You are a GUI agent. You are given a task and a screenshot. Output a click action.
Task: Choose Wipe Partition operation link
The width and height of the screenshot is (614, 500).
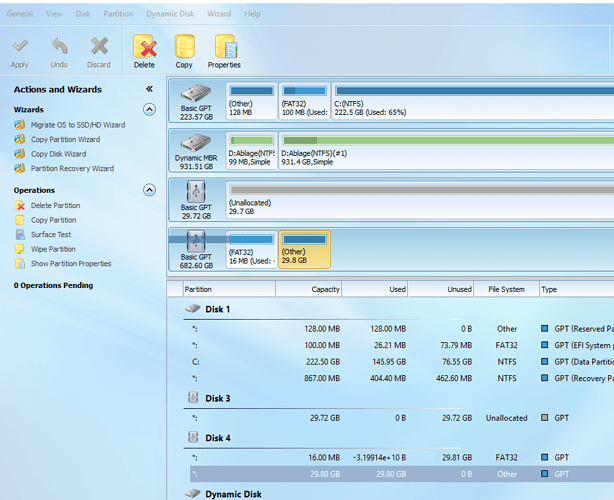tap(53, 249)
